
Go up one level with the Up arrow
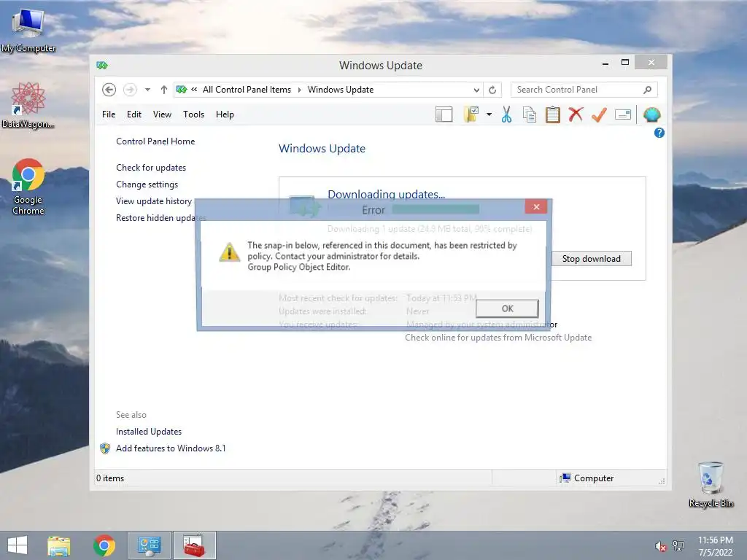tap(164, 90)
